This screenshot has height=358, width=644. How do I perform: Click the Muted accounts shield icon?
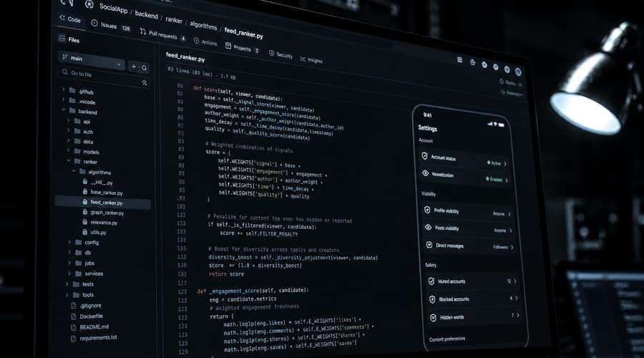point(431,281)
